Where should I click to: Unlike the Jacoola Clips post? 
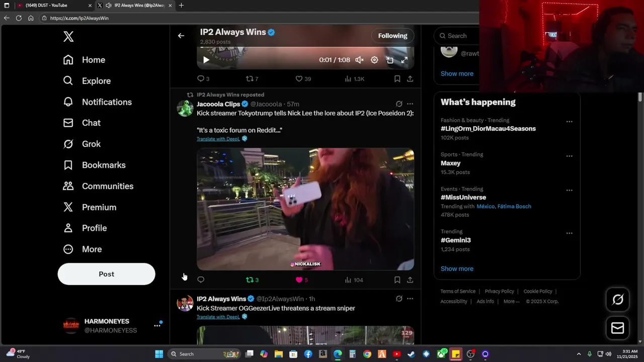301,280
